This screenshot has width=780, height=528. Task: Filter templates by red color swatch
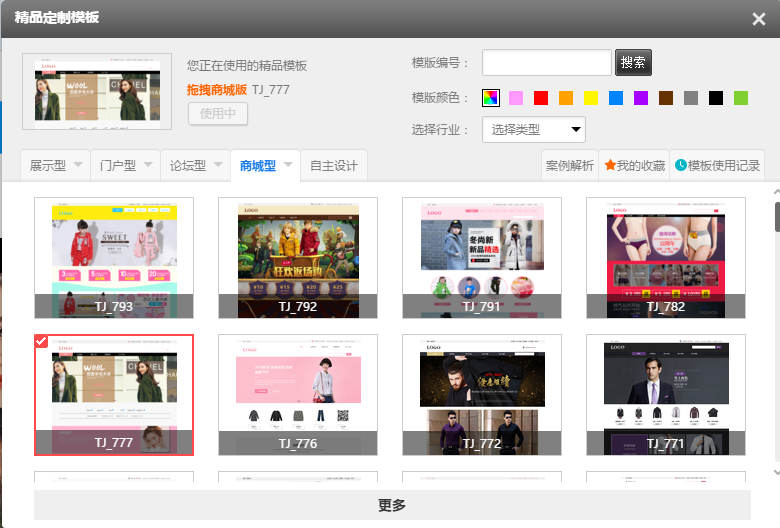(x=541, y=98)
